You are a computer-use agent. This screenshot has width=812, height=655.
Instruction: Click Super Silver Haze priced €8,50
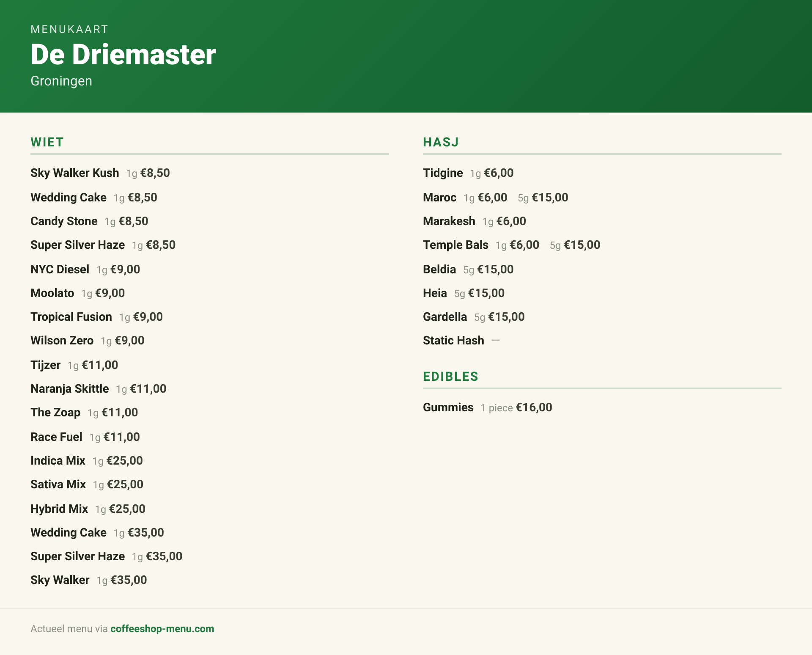point(77,245)
